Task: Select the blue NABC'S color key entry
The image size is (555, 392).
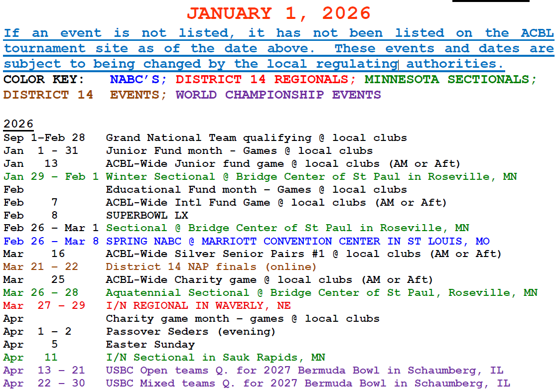Action: pyautogui.click(x=138, y=79)
